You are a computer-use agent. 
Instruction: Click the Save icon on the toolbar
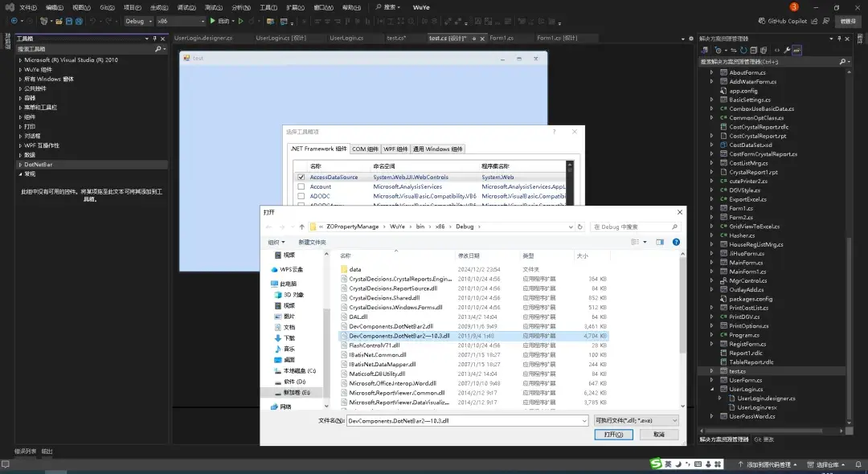tap(68, 21)
